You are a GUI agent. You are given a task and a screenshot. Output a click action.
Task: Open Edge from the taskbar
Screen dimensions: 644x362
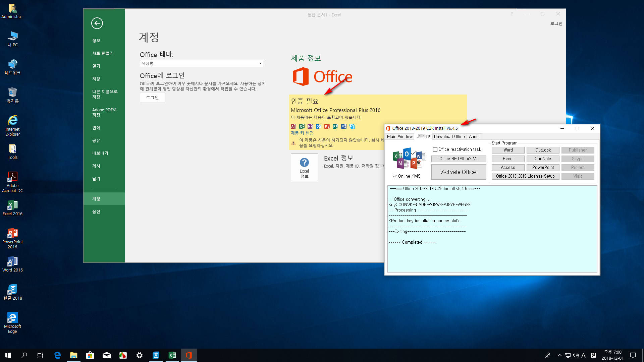click(x=57, y=355)
